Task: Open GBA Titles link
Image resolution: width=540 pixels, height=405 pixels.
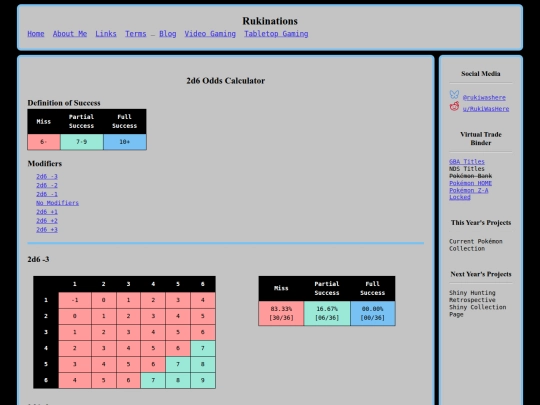Action: click(x=467, y=162)
